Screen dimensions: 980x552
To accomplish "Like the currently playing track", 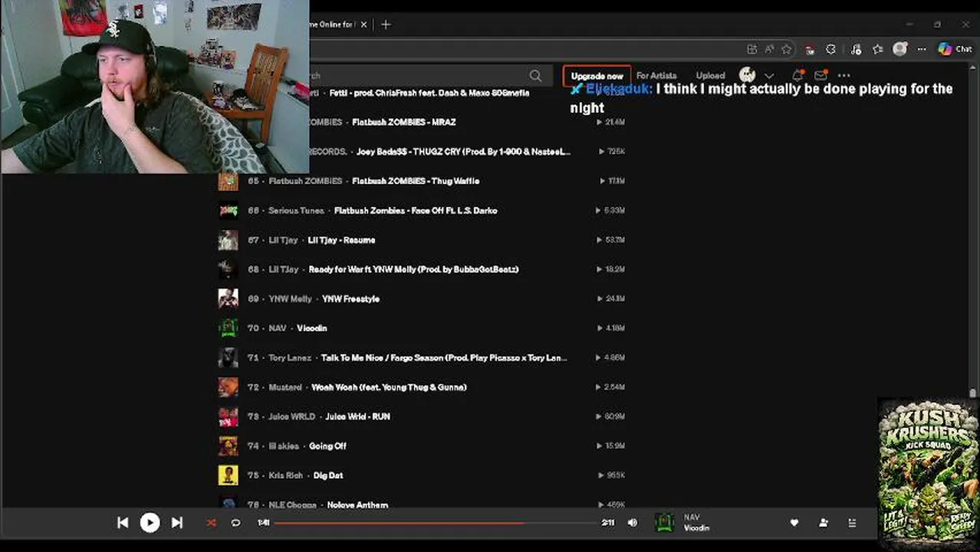I will pyautogui.click(x=794, y=523).
